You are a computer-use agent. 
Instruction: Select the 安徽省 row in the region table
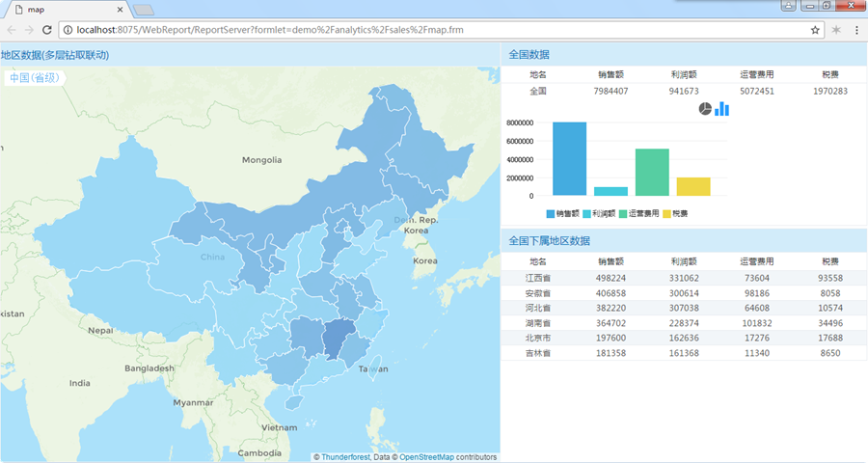point(684,293)
